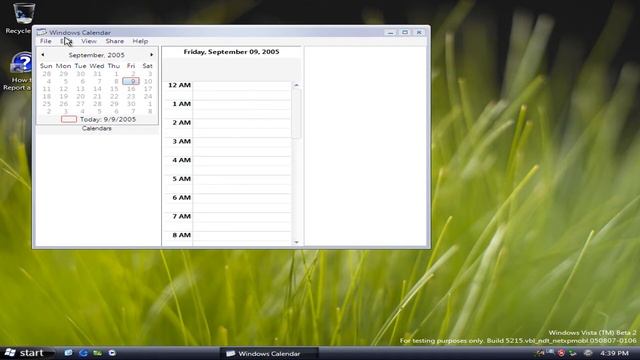Select September 11 in the mini calendar

click(x=47, y=89)
